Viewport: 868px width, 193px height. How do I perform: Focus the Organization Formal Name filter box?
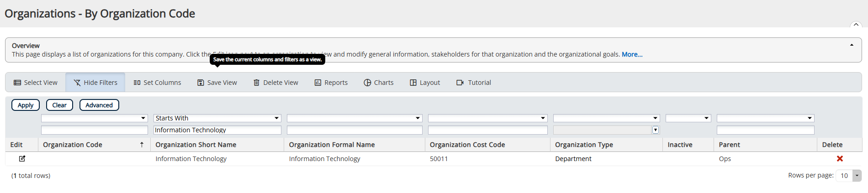click(355, 130)
